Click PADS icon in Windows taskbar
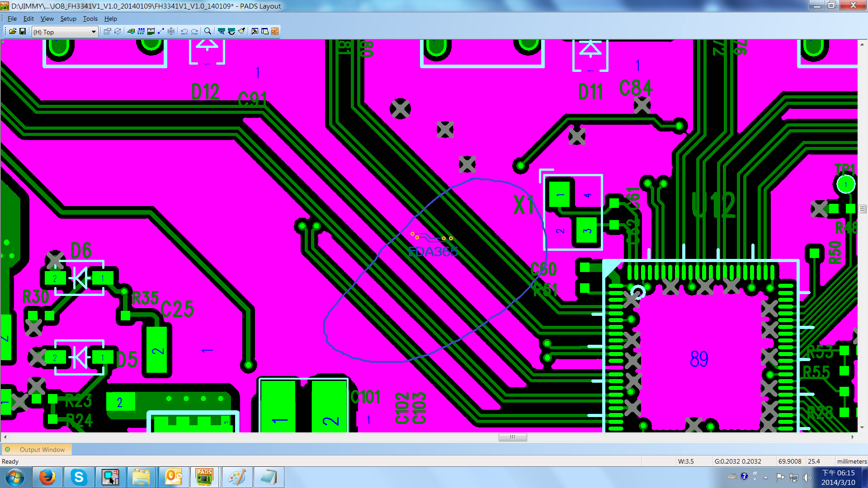The width and height of the screenshot is (868, 488). tap(204, 477)
